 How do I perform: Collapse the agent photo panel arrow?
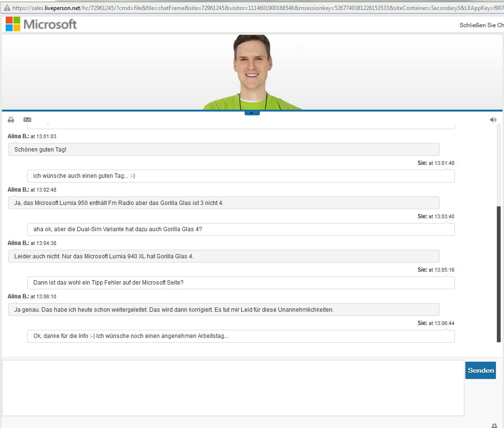coord(252,113)
